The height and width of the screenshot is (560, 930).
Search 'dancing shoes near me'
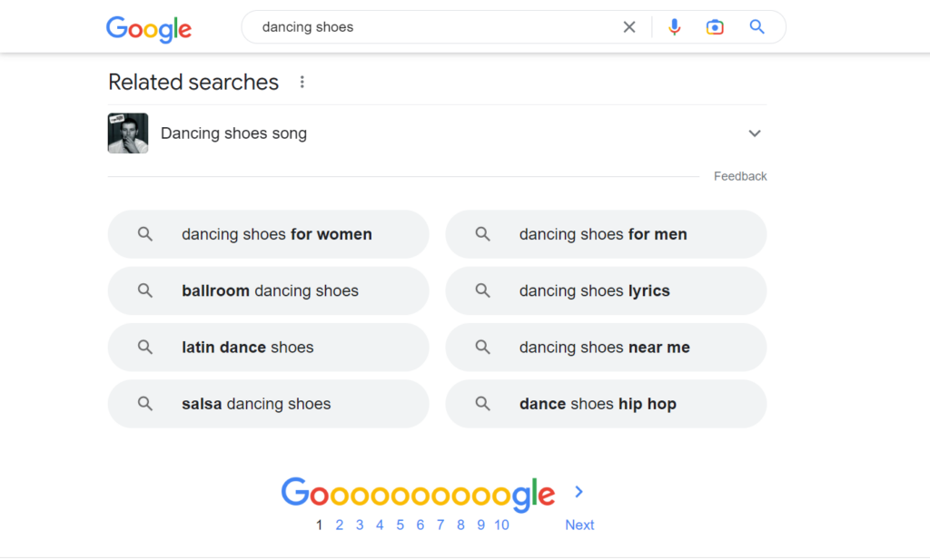click(605, 347)
